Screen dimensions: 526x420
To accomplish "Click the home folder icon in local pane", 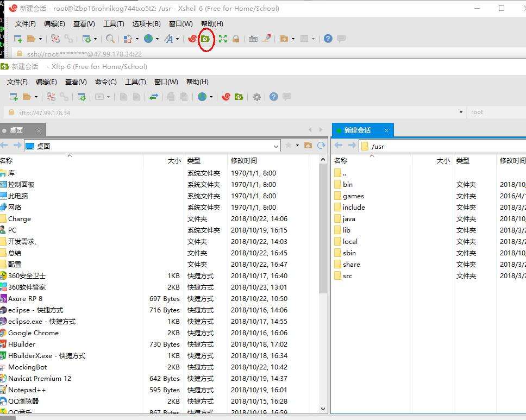I will 308,146.
